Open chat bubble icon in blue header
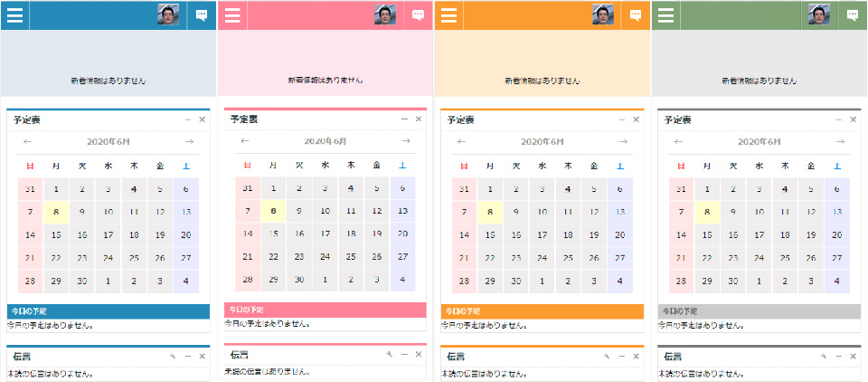The height and width of the screenshot is (382, 868). [x=202, y=15]
